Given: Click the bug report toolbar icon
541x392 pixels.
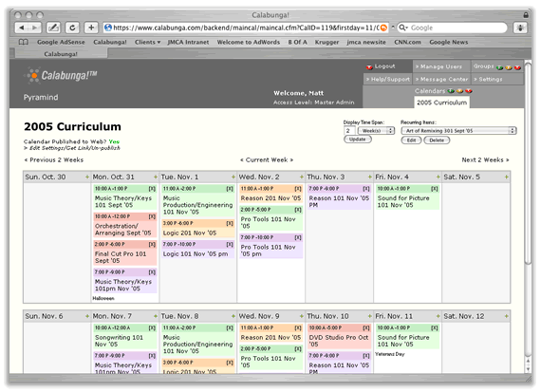Looking at the screenshot, I should (x=520, y=28).
